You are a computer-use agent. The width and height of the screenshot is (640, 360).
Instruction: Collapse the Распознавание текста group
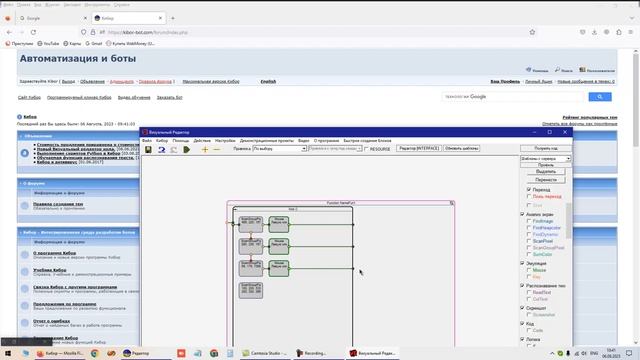522,286
